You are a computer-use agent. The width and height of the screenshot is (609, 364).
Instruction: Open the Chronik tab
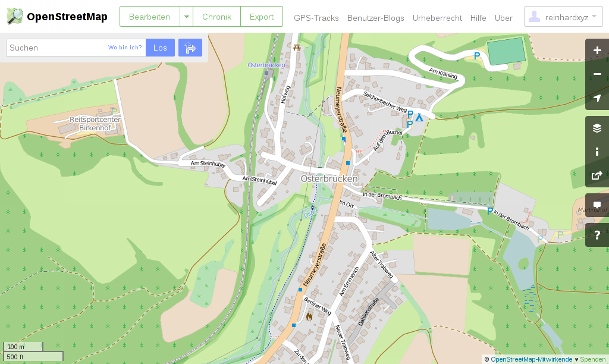coord(216,17)
